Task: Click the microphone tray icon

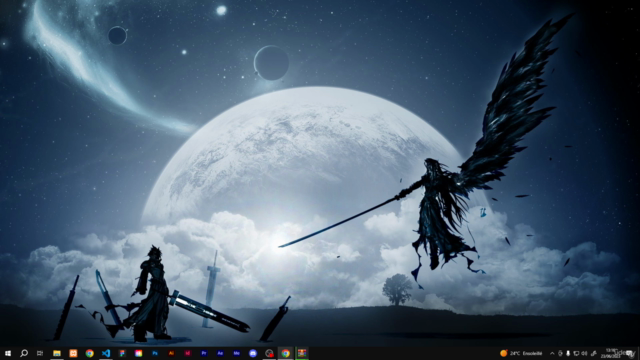Action: [568, 353]
